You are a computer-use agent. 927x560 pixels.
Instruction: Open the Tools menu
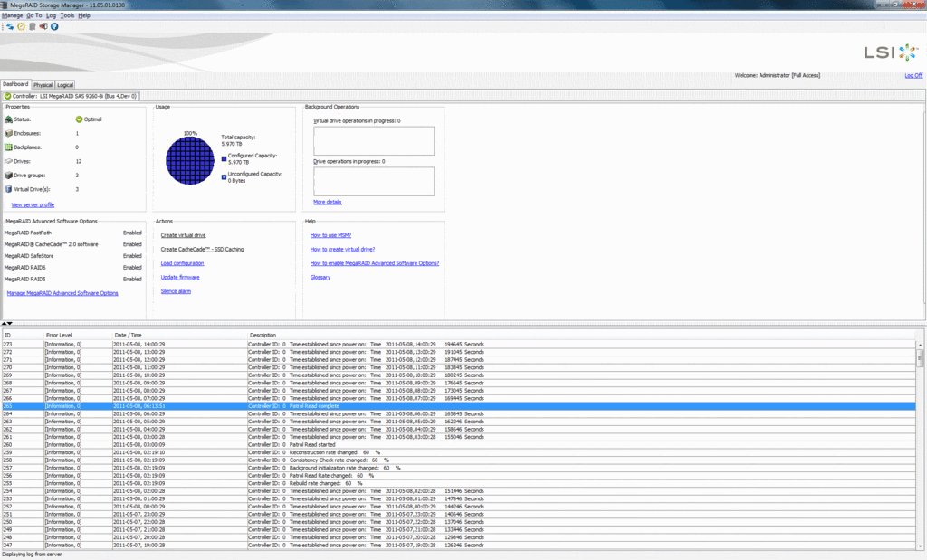pos(67,15)
